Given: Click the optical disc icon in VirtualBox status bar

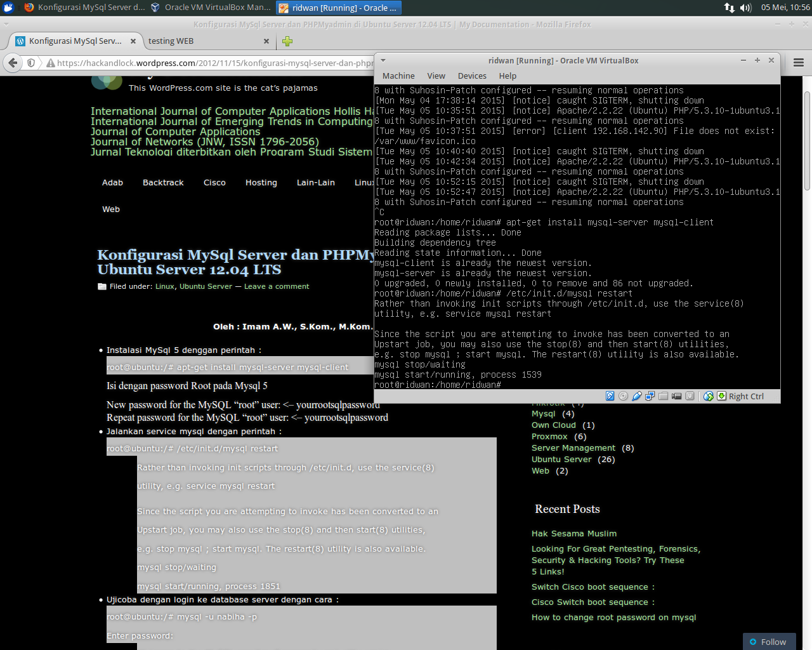Looking at the screenshot, I should (623, 396).
